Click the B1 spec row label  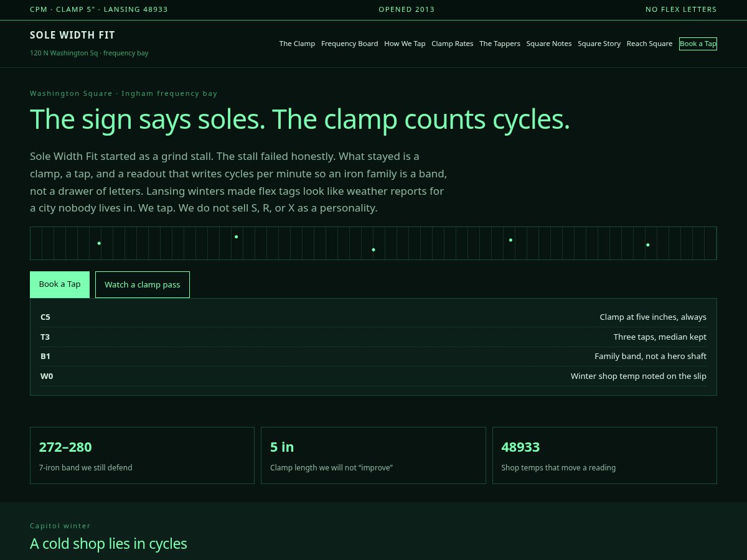pyautogui.click(x=45, y=356)
